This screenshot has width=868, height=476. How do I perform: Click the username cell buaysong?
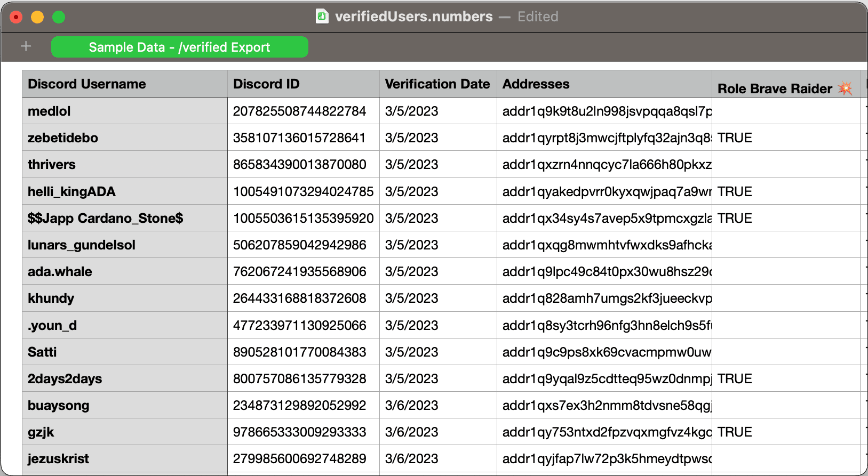coord(125,405)
